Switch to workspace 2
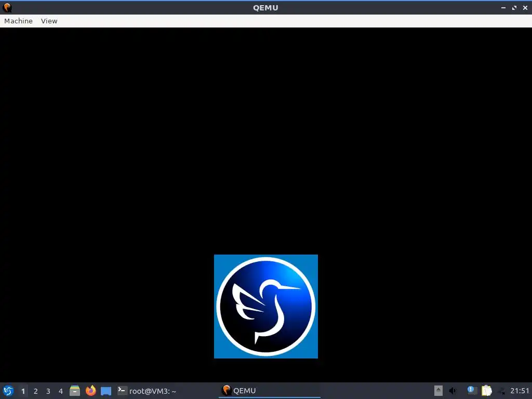This screenshot has height=399, width=532. pyautogui.click(x=36, y=391)
